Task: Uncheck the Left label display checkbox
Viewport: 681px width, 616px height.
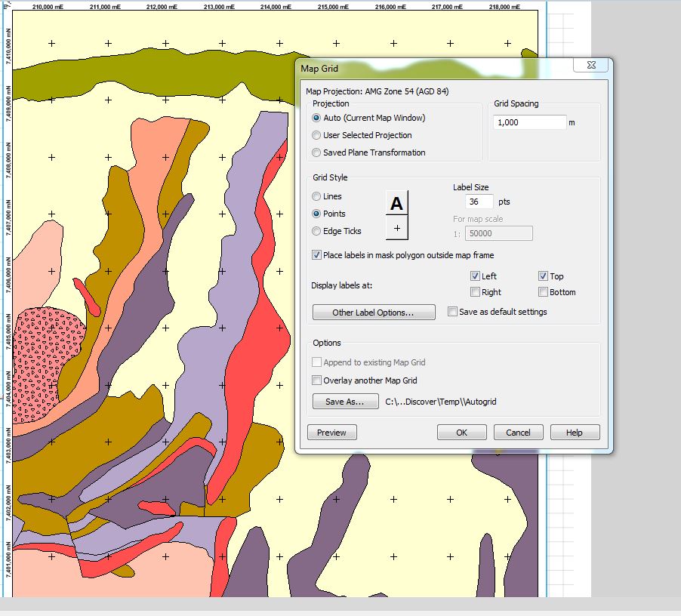Action: coord(475,276)
